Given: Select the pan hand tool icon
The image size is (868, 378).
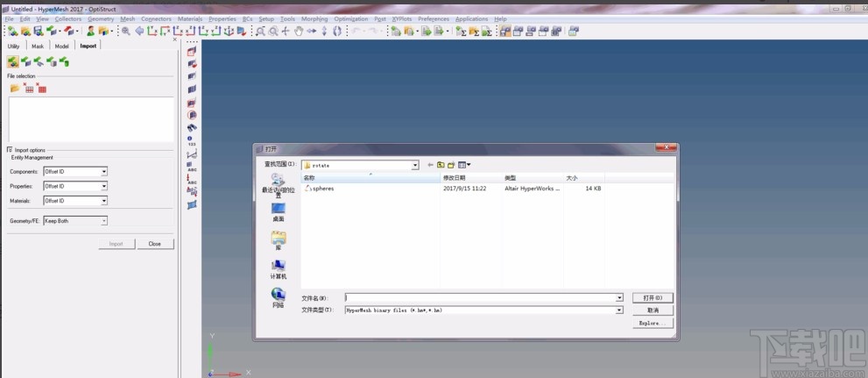Looking at the screenshot, I should 299,31.
